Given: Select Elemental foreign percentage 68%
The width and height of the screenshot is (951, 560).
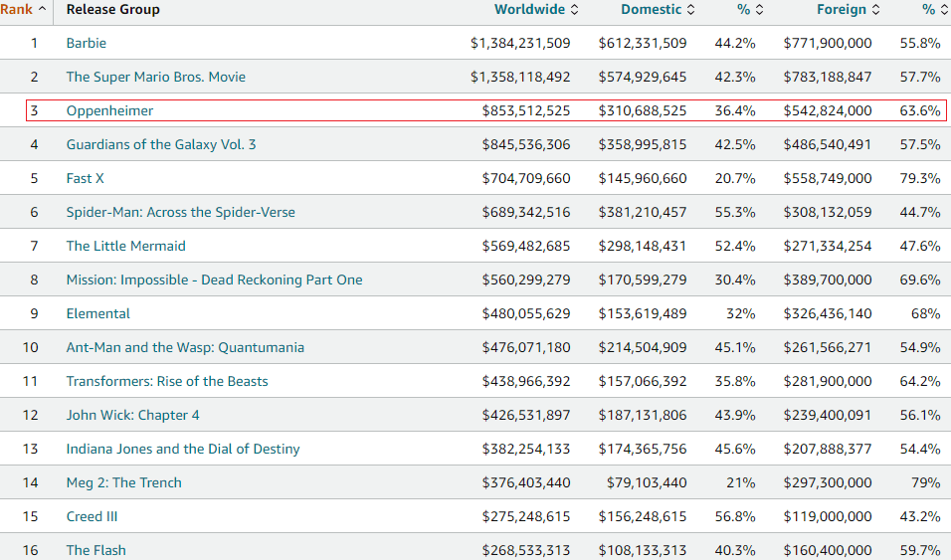Looking at the screenshot, I should pyautogui.click(x=925, y=313).
